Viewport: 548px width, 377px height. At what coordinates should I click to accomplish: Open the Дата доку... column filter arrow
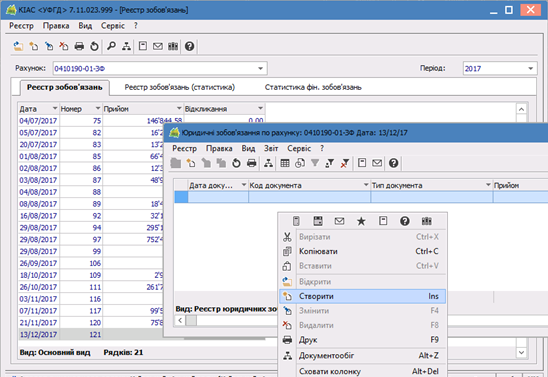(x=244, y=185)
